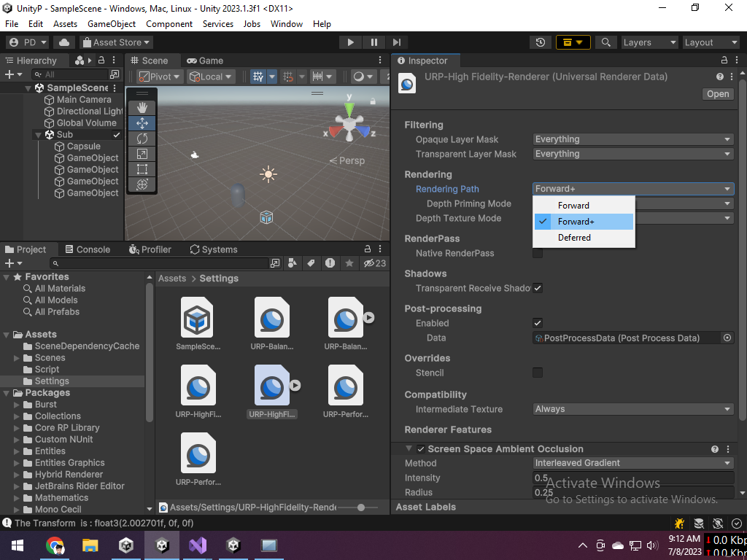Select the URP-Performance asset thumbnail
747x560 pixels.
pyautogui.click(x=345, y=388)
